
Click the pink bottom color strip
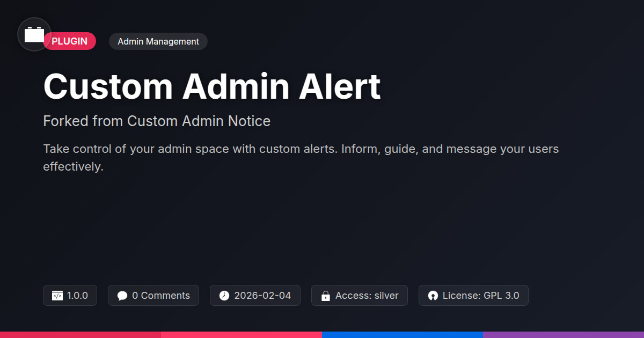[241, 335]
